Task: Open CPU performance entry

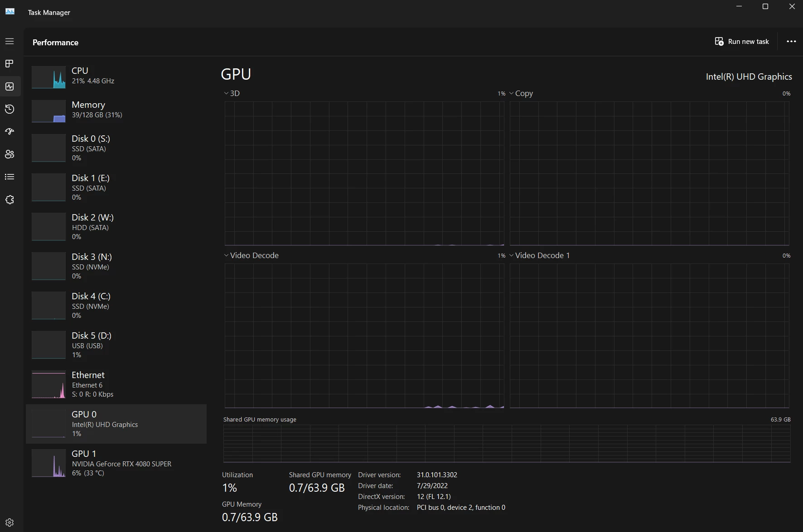Action: click(x=116, y=77)
